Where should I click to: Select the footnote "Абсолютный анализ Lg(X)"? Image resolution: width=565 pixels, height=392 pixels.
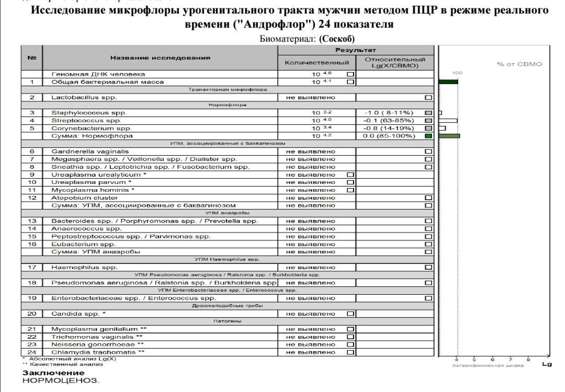tap(73, 359)
